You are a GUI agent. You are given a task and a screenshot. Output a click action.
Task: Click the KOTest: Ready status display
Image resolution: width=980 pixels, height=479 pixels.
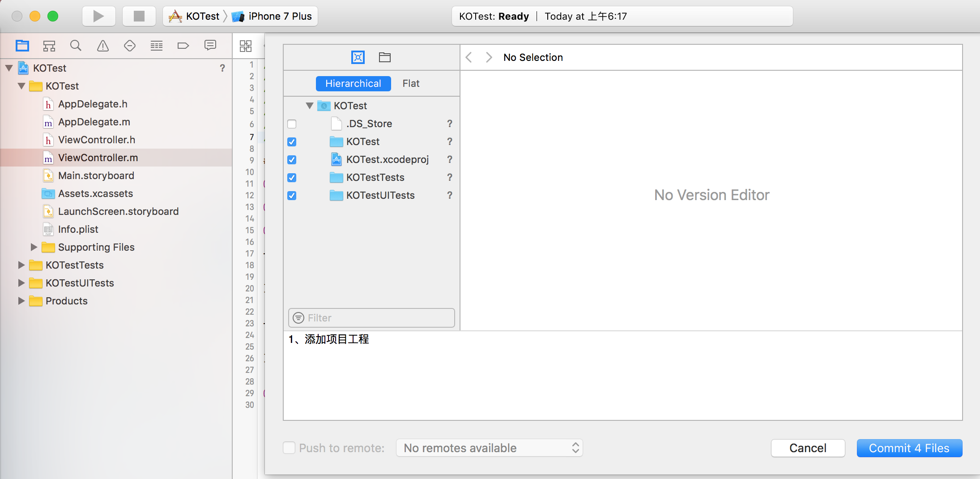[622, 17]
